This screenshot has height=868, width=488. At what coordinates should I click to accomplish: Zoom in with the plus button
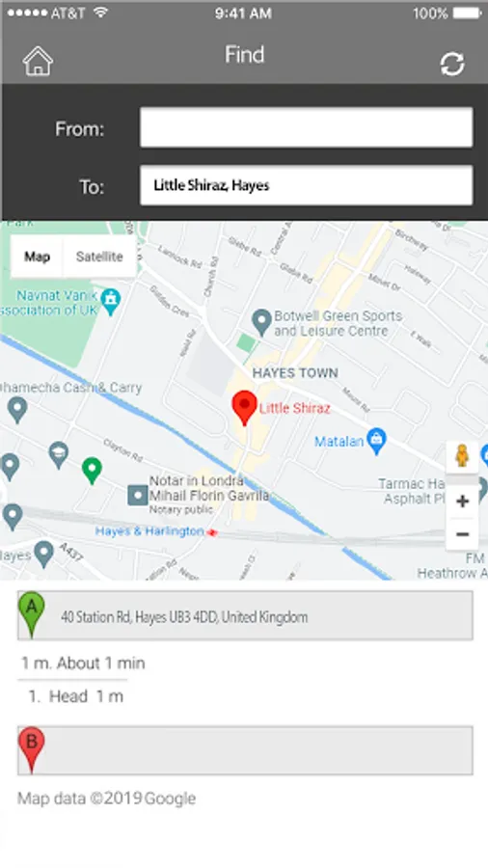tap(462, 502)
